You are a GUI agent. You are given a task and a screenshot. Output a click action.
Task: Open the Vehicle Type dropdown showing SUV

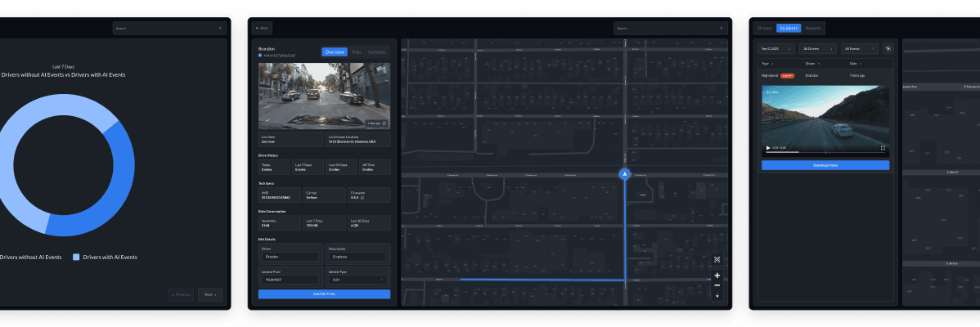357,280
